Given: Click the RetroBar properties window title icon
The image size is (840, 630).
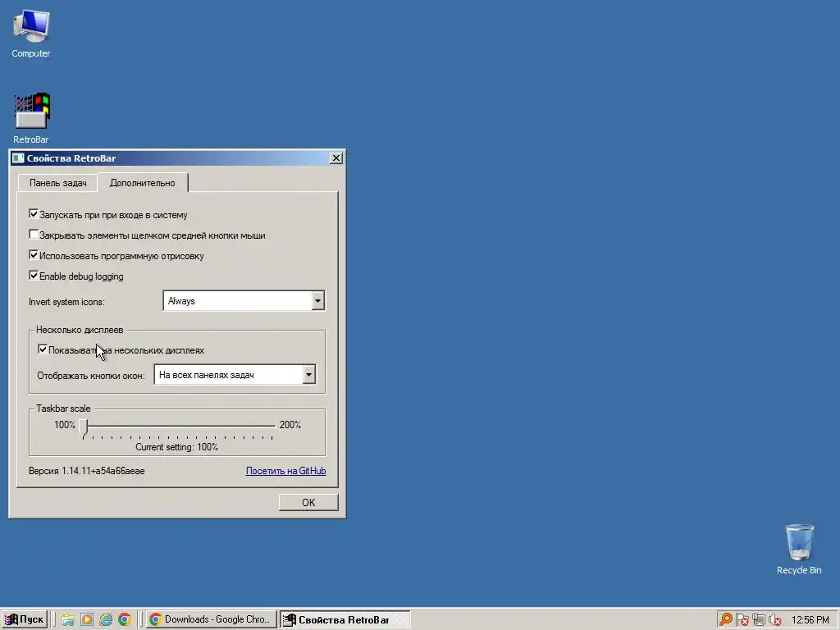Looking at the screenshot, I should click(x=18, y=158).
